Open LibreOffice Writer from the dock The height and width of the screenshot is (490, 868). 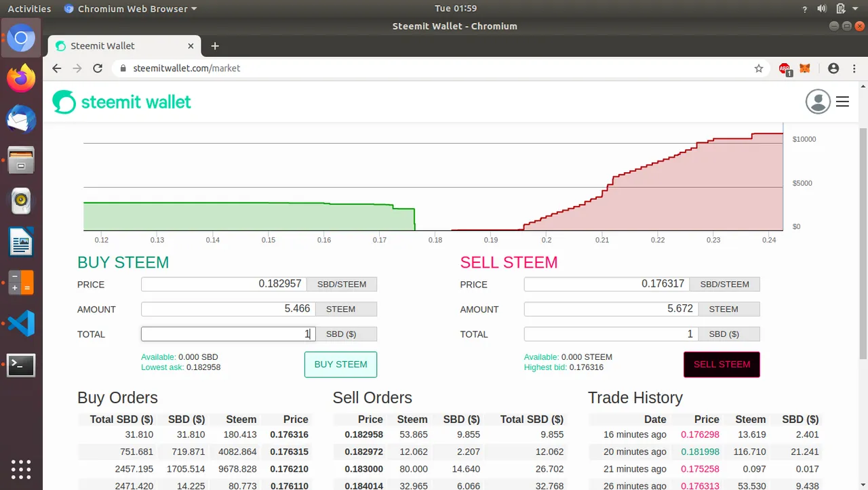(21, 242)
